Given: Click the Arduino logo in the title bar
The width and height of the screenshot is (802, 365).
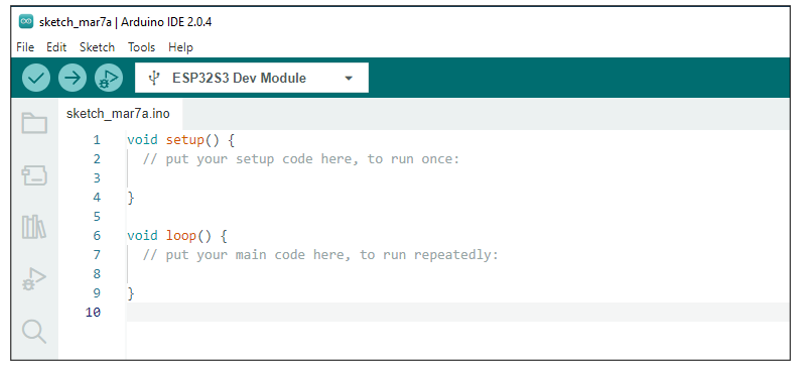Looking at the screenshot, I should pyautogui.click(x=26, y=21).
